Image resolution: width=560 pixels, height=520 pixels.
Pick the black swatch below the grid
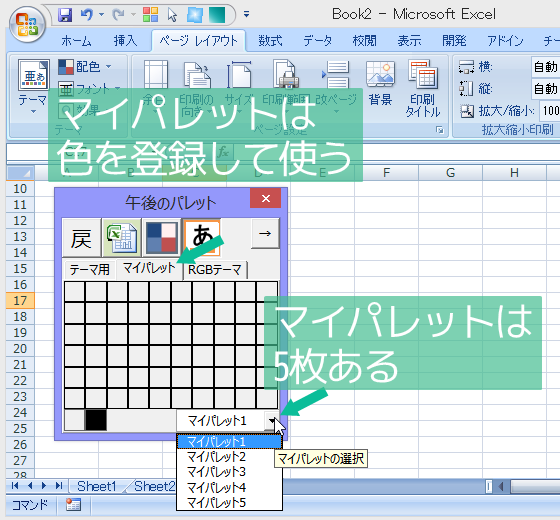[96, 420]
